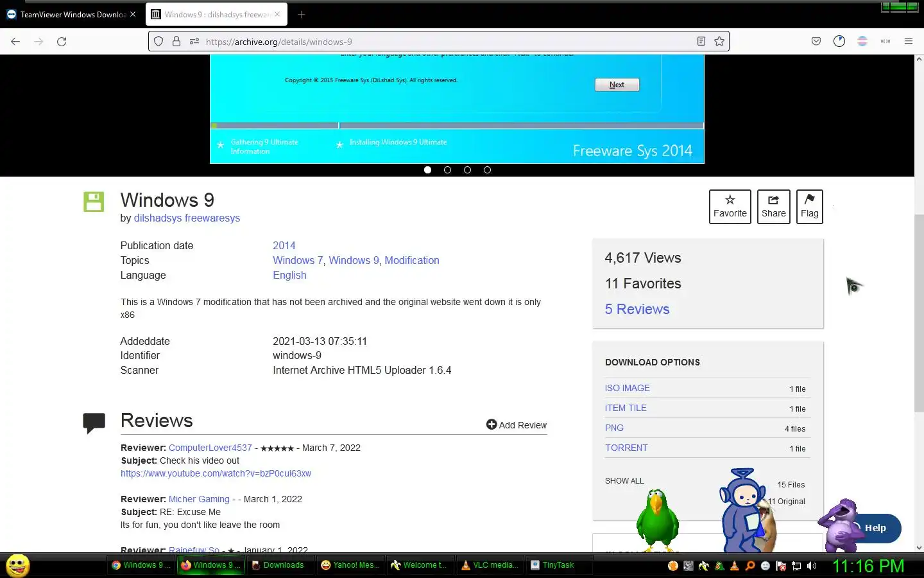Share this archive item
The height and width of the screenshot is (578, 924).
(x=773, y=207)
